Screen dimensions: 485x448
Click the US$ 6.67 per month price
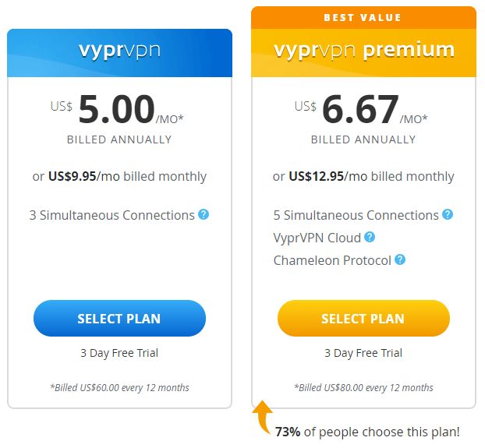[x=361, y=110]
